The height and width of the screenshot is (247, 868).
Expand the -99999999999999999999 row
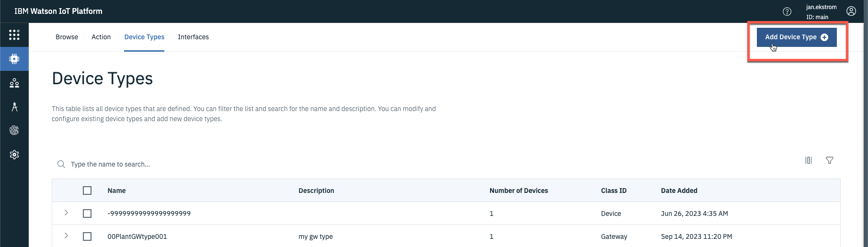coord(66,213)
